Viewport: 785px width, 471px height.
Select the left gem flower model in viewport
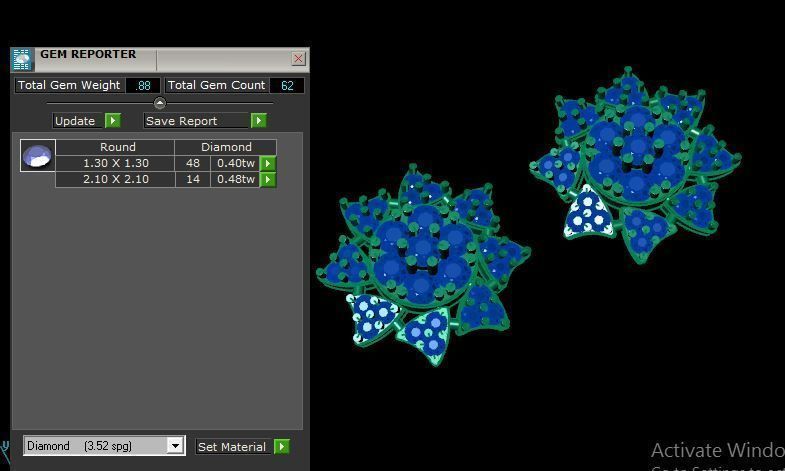click(423, 265)
